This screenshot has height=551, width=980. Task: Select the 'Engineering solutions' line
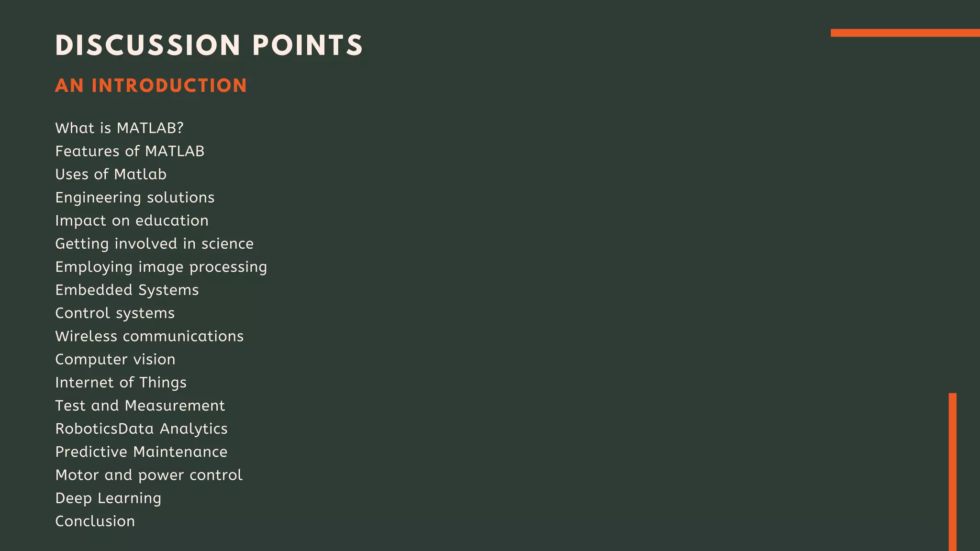click(135, 198)
